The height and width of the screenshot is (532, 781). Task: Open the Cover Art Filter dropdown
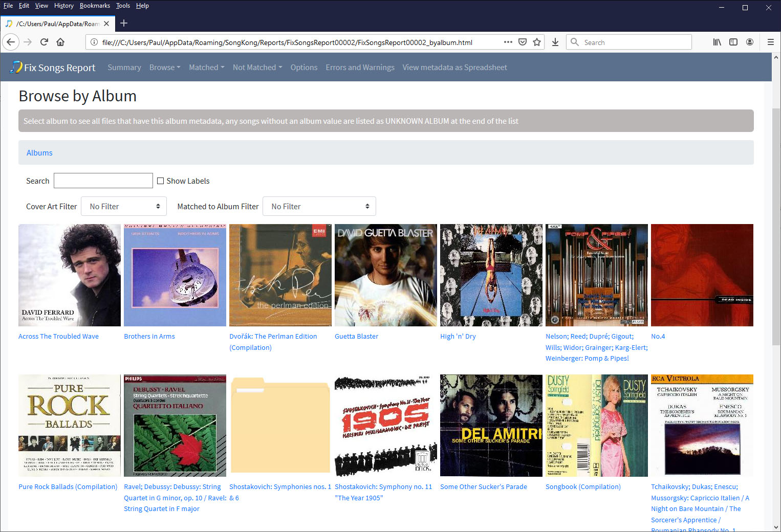(124, 206)
